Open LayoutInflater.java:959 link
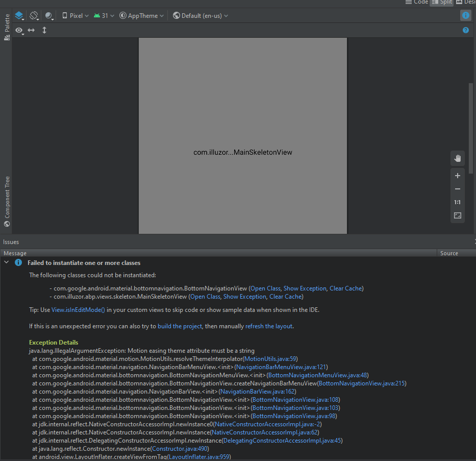The image size is (476, 461). coord(199,457)
